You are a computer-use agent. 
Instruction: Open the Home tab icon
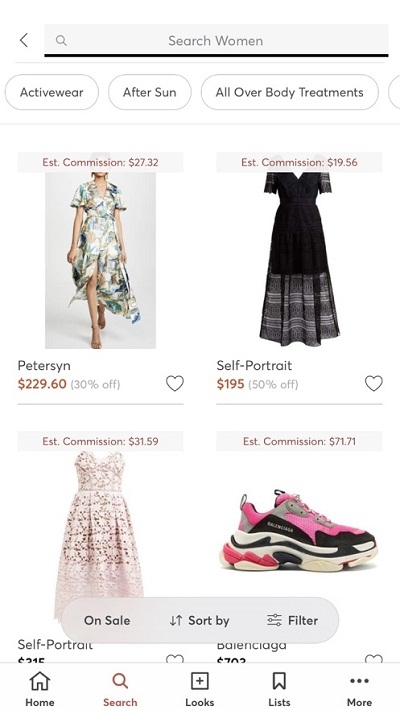pyautogui.click(x=40, y=681)
